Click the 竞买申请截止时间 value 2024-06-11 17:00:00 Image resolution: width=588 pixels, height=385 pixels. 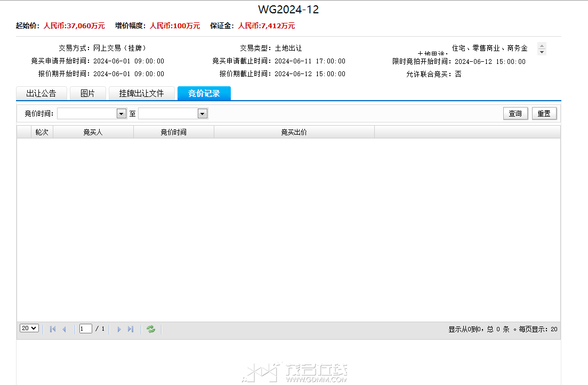[x=310, y=61]
